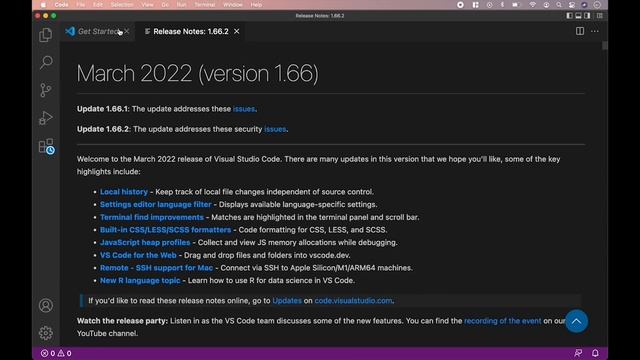
Task: Open the security issues link for Update 1.66.2
Action: pos(275,129)
